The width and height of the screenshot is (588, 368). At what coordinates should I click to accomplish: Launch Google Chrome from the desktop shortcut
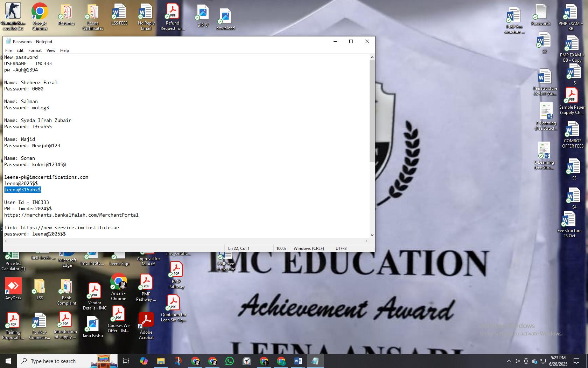tap(40, 16)
